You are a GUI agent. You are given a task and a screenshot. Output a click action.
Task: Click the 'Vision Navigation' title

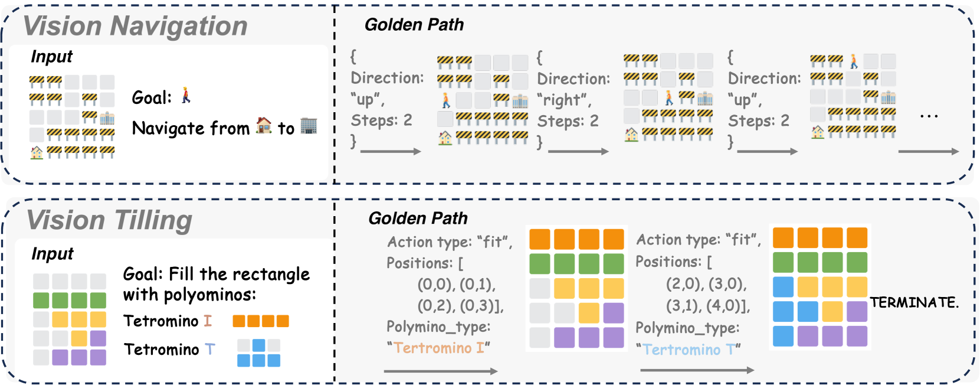click(x=135, y=26)
